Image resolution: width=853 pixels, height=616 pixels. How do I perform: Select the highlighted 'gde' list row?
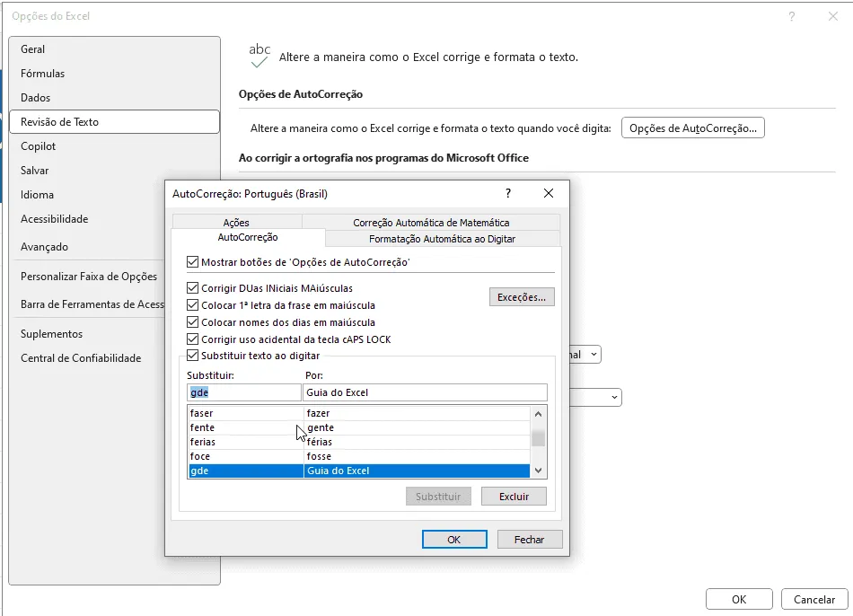coord(359,471)
